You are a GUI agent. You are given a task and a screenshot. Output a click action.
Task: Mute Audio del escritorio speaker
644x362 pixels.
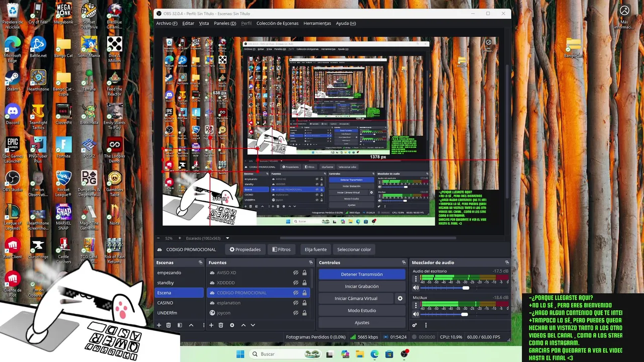416,288
